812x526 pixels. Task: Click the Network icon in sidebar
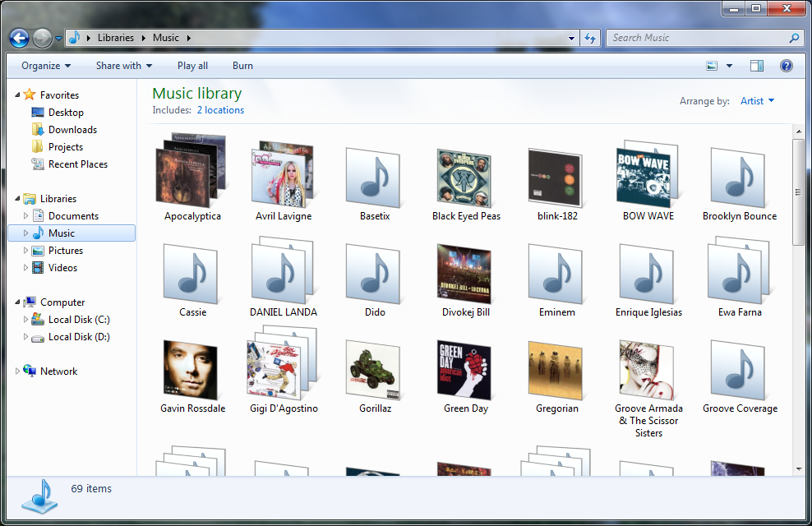click(30, 371)
